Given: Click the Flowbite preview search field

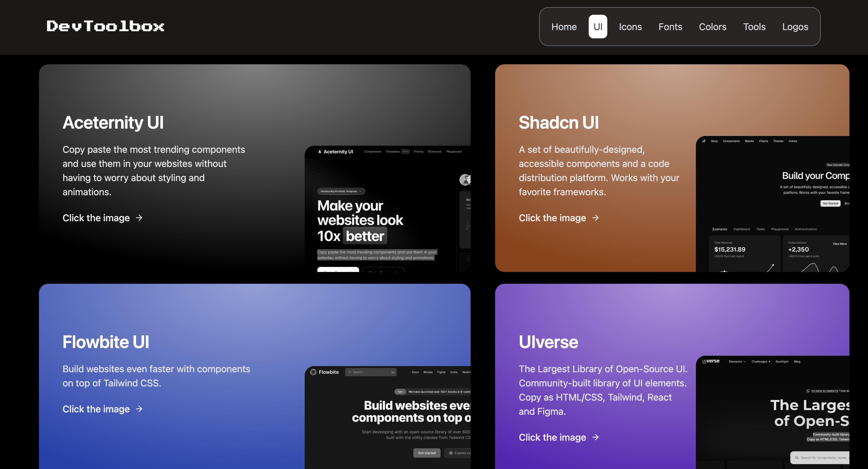Looking at the screenshot, I should pos(371,372).
